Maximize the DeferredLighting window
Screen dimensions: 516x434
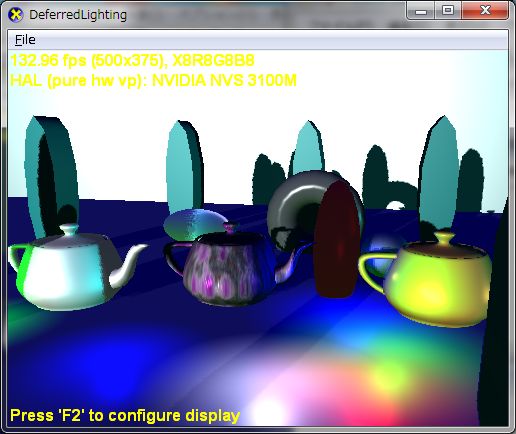click(x=448, y=11)
